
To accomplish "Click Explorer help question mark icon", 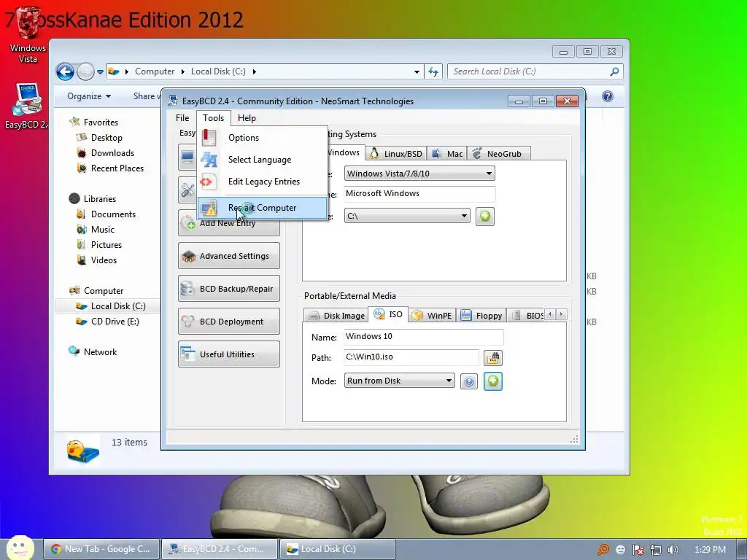I will point(608,96).
